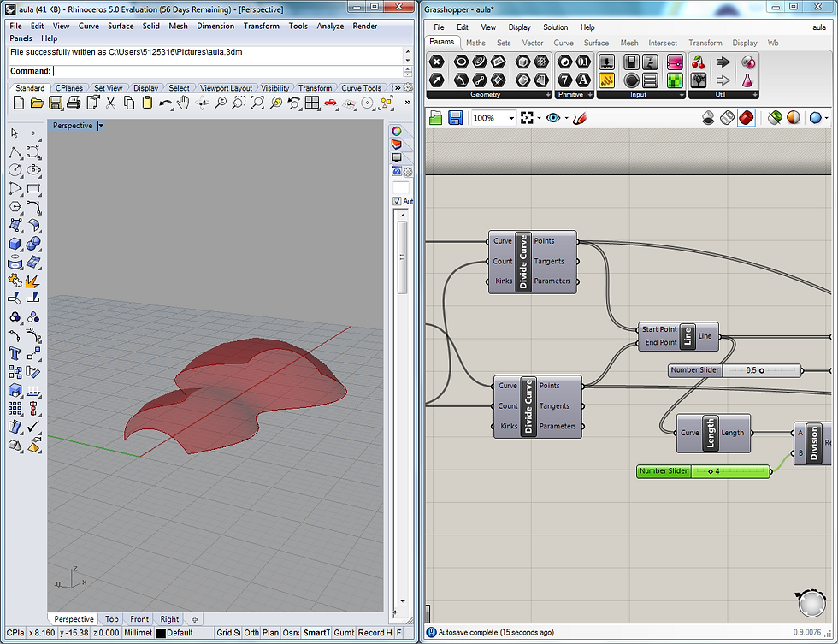Toggle Grid Snap in Rhino status bar
The height and width of the screenshot is (644, 838).
tap(228, 633)
